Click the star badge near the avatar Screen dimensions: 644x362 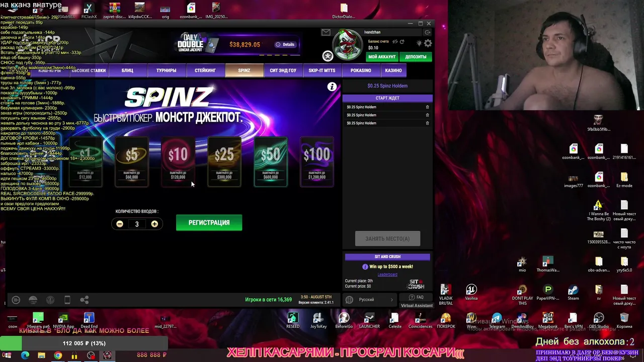328,55
